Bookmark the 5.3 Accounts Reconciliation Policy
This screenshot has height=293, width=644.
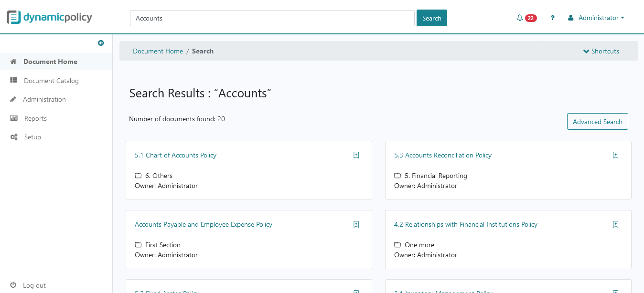tap(615, 155)
